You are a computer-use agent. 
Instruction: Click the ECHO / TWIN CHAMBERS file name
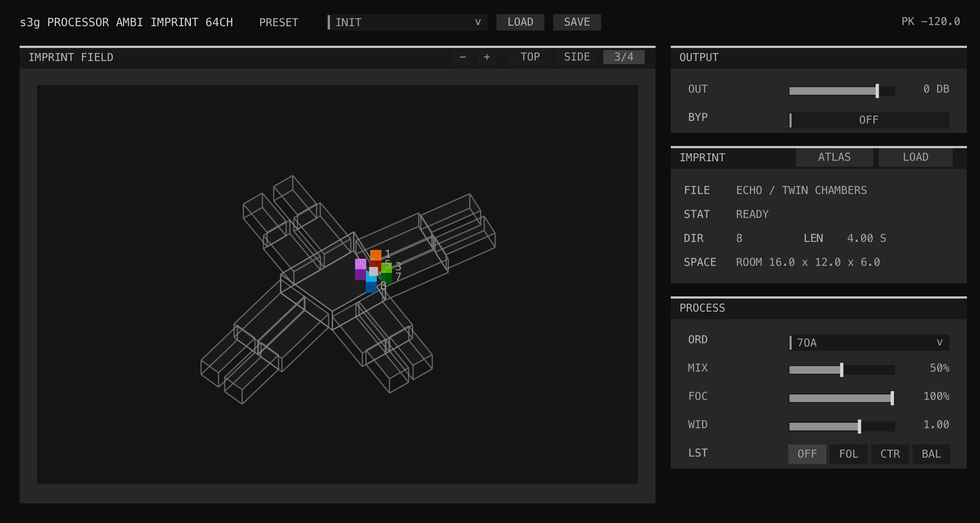point(801,190)
